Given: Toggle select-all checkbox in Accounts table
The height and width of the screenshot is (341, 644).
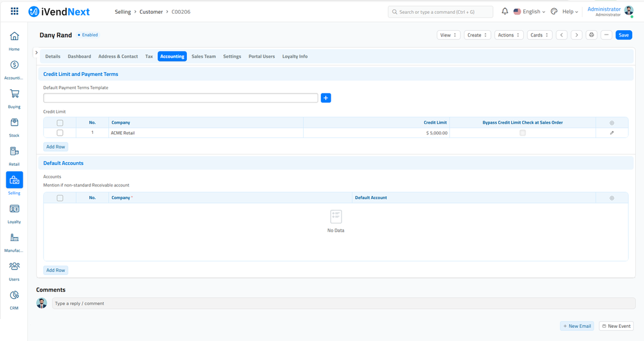Looking at the screenshot, I should pyautogui.click(x=60, y=198).
